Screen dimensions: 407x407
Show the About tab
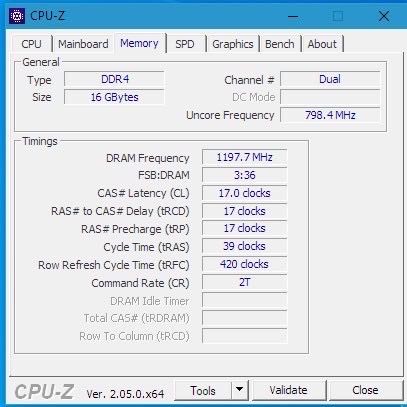[322, 44]
